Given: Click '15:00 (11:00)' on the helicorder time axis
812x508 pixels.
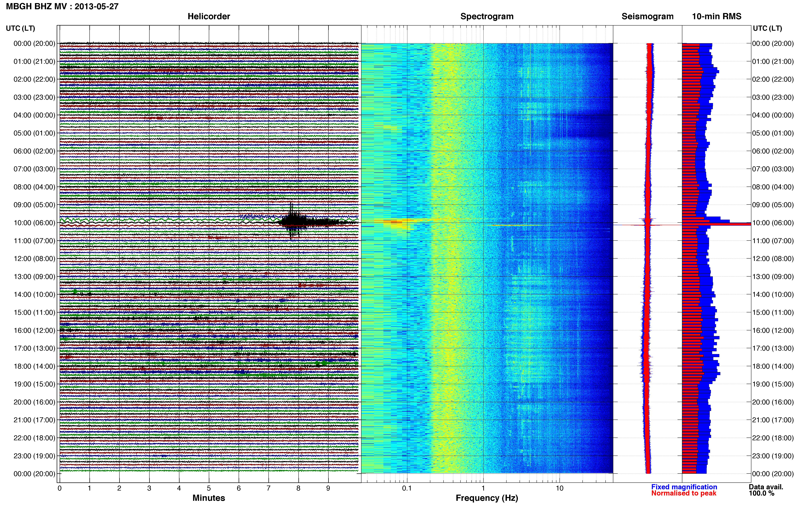Looking at the screenshot, I should click(x=34, y=312).
